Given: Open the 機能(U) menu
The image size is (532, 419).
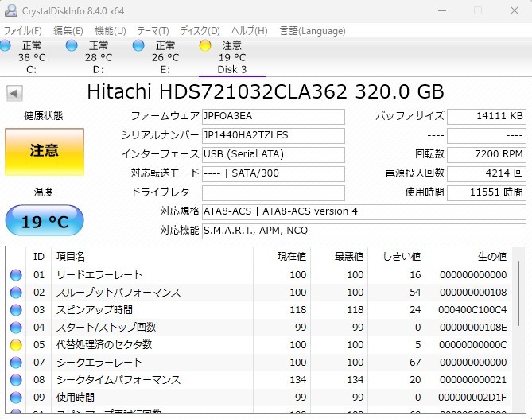Looking at the screenshot, I should pos(111,31).
